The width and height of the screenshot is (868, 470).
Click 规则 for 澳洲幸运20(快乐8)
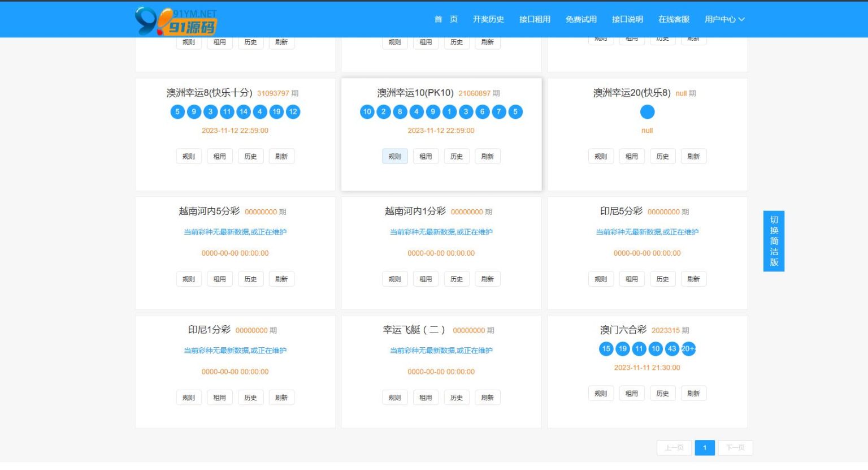(x=601, y=157)
